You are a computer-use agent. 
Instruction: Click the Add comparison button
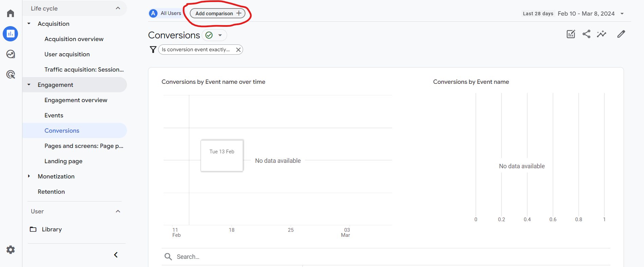pyautogui.click(x=218, y=14)
